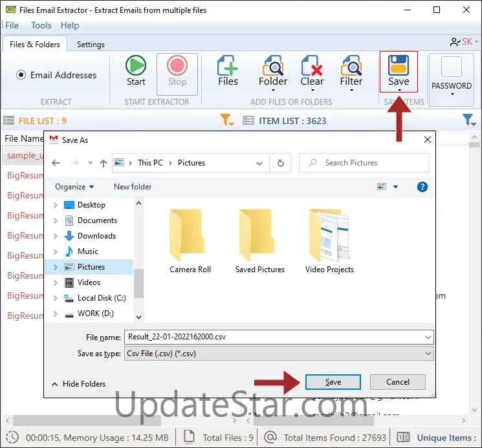Image resolution: width=482 pixels, height=448 pixels.
Task: Click the Save button in dialog
Action: click(x=333, y=382)
